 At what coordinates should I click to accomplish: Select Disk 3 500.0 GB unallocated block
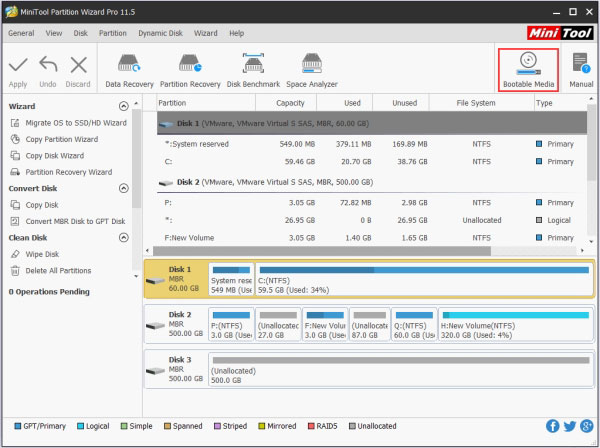tap(400, 370)
